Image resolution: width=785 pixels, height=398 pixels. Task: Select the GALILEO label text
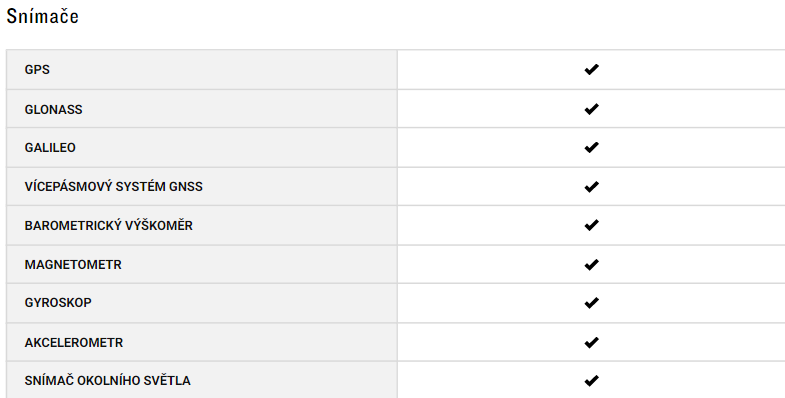[50, 148]
